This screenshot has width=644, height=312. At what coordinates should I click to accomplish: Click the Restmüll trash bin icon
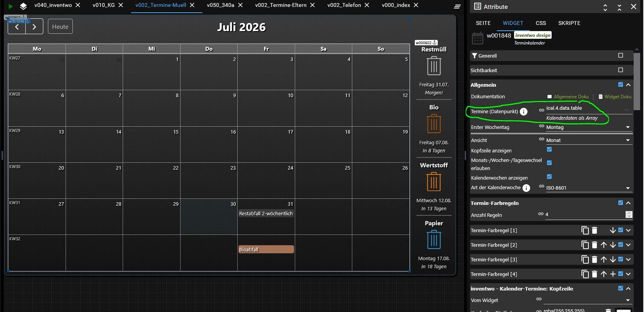coord(434,66)
